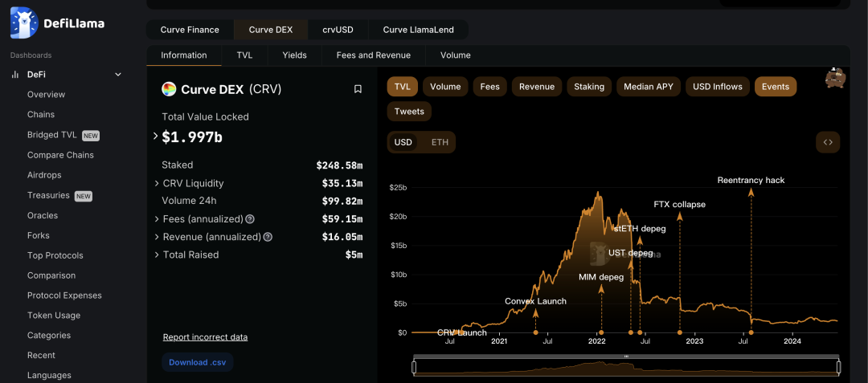Open Forks in sidebar
Viewport: 868px width, 383px height.
click(x=39, y=235)
